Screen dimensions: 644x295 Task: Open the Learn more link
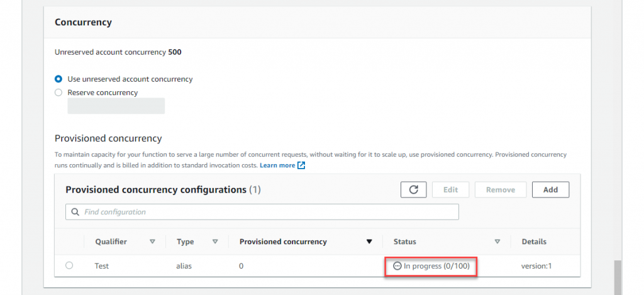click(x=277, y=165)
